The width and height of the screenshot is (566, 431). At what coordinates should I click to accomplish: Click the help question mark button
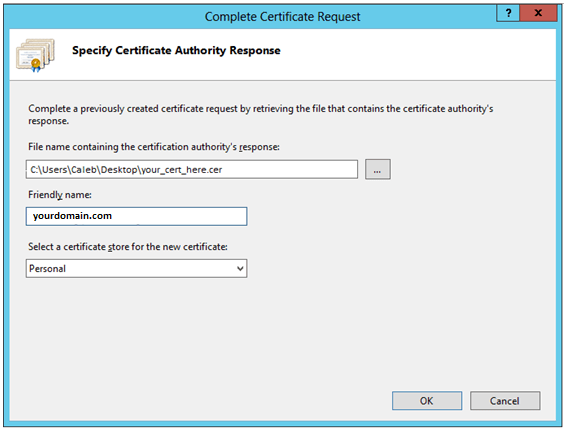[508, 13]
